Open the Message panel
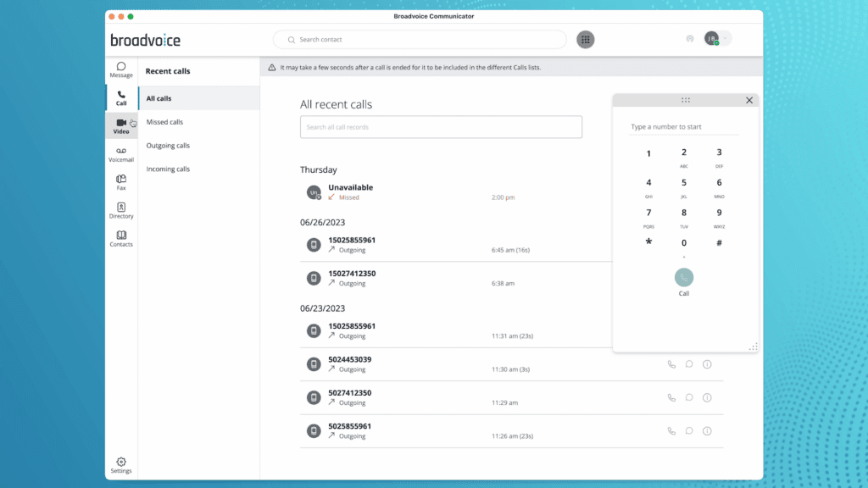868x488 pixels. (x=120, y=69)
